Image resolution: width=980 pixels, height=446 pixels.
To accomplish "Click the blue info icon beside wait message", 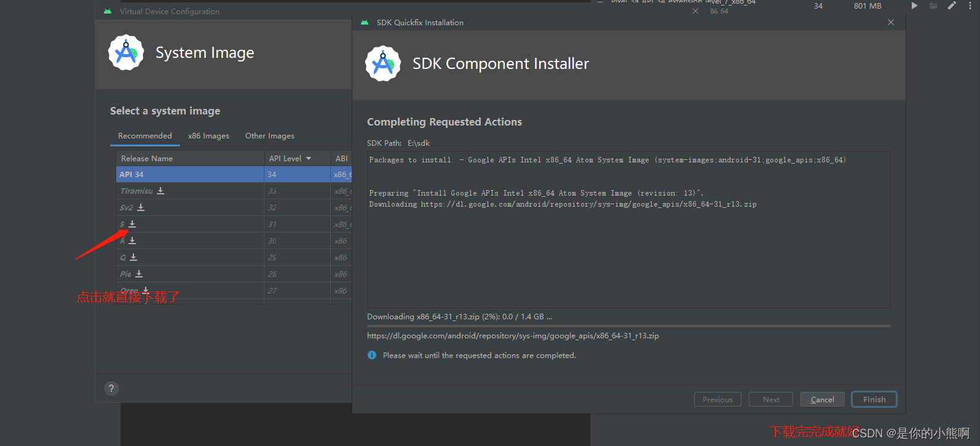I will (372, 355).
